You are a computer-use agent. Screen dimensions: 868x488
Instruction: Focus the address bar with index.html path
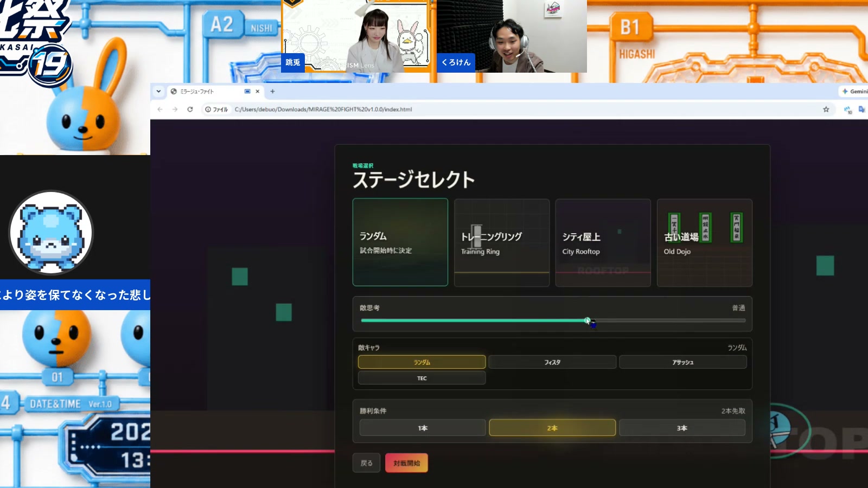point(323,109)
